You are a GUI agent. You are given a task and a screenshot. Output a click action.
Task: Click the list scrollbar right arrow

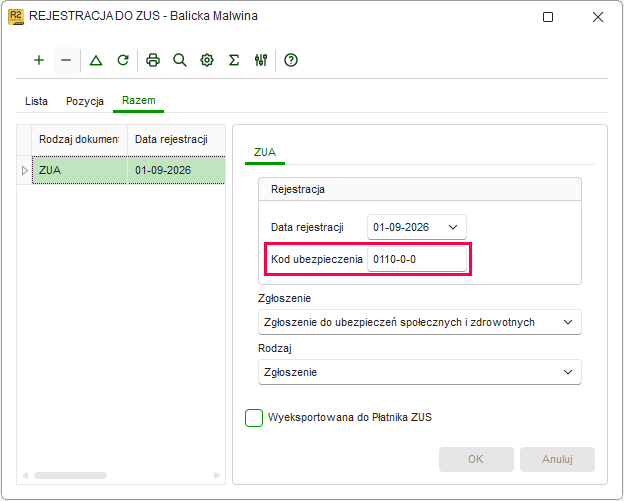[x=217, y=476]
